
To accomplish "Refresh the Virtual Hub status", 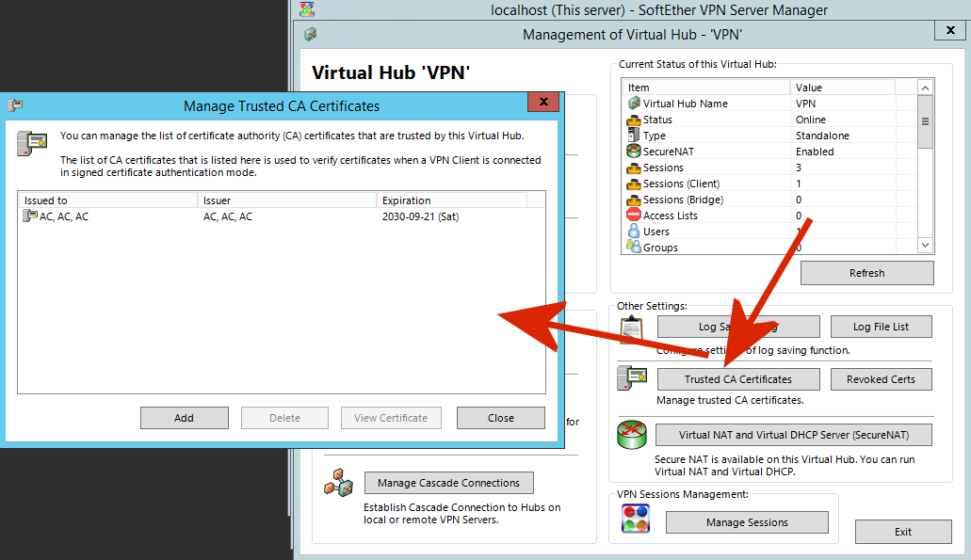I will pos(866,273).
